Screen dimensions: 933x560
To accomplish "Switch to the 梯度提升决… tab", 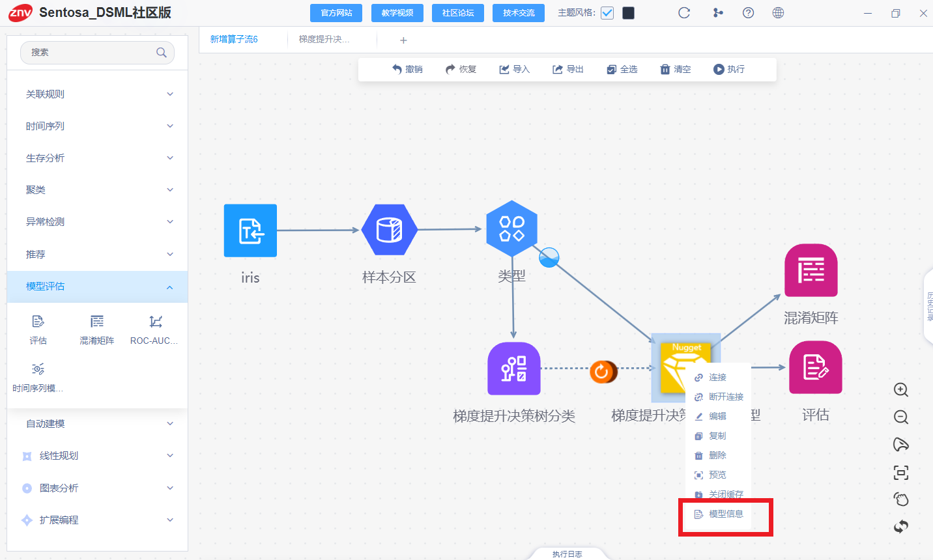I will (324, 39).
